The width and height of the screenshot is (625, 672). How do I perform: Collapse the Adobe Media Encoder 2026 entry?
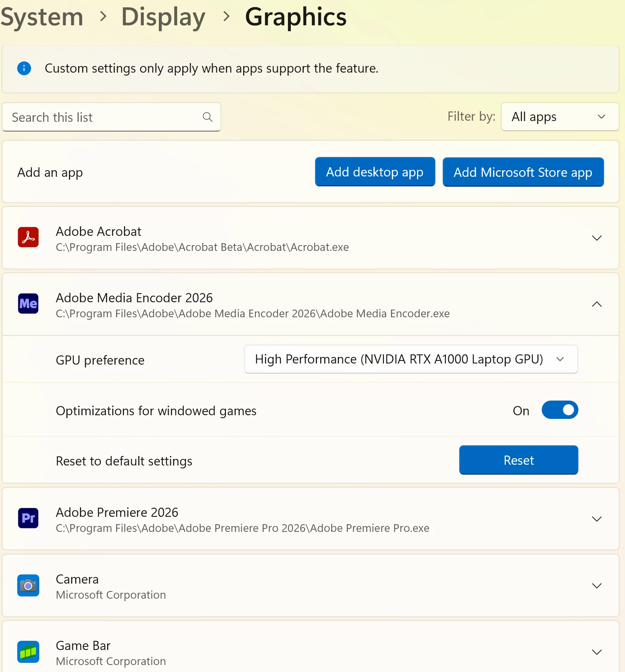click(597, 304)
